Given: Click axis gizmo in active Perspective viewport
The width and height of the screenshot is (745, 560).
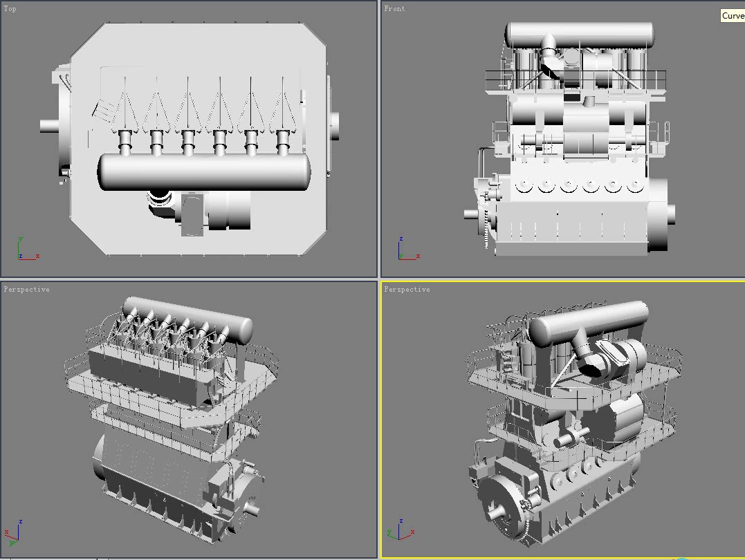Looking at the screenshot, I should click(x=401, y=530).
